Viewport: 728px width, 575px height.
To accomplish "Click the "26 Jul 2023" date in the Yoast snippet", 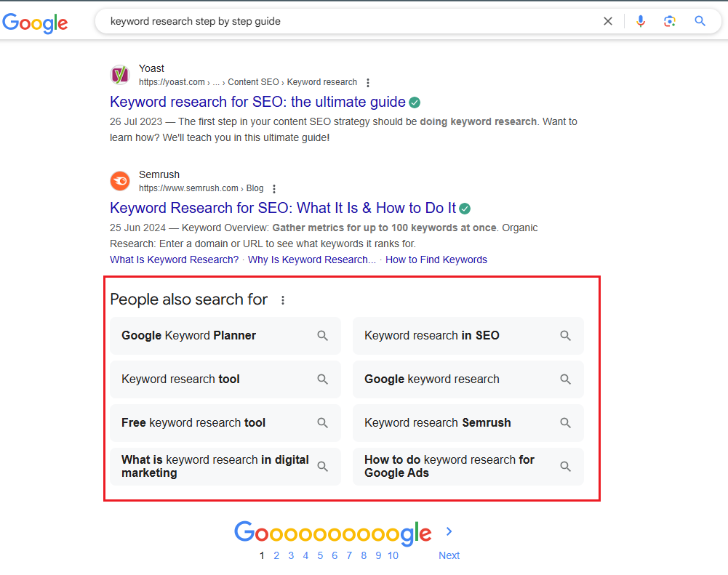I will coord(136,121).
